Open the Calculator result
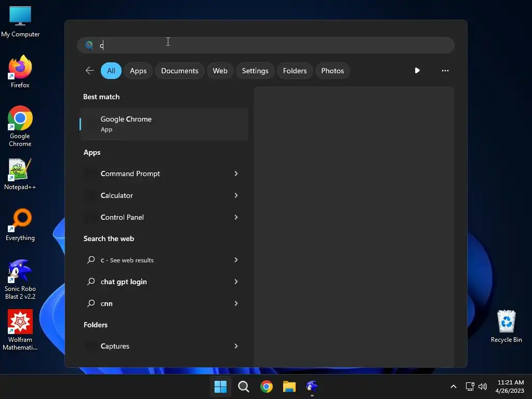This screenshot has height=399, width=532. click(164, 195)
